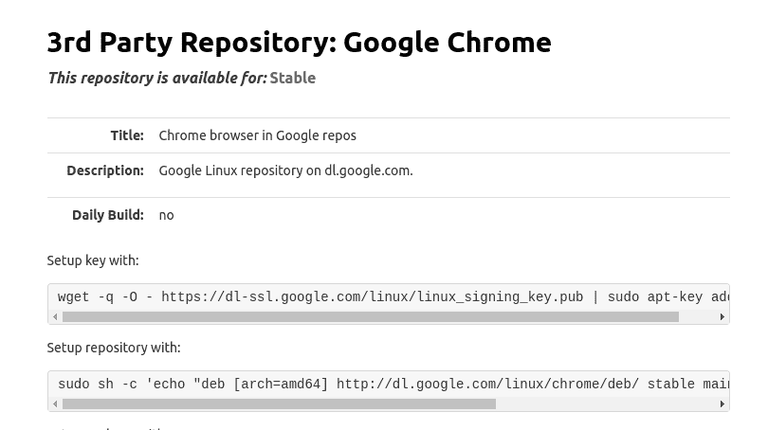Click the horizontal scrollbar thumb under the wget command
This screenshot has width=768, height=430.
tap(370, 317)
